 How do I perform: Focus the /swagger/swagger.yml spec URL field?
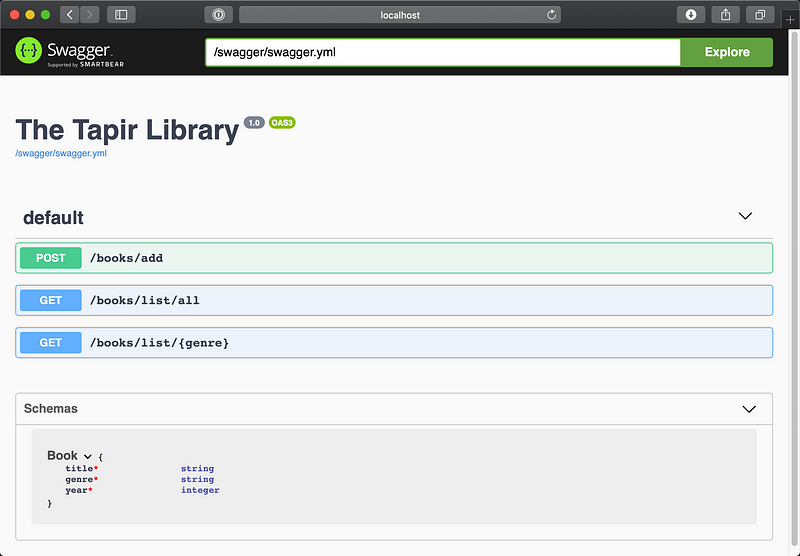pos(443,52)
